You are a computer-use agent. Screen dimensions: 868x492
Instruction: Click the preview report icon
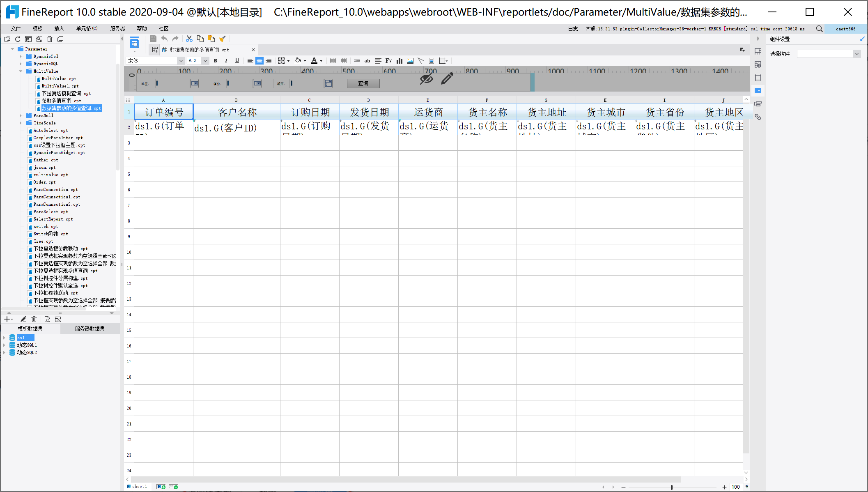tap(134, 43)
